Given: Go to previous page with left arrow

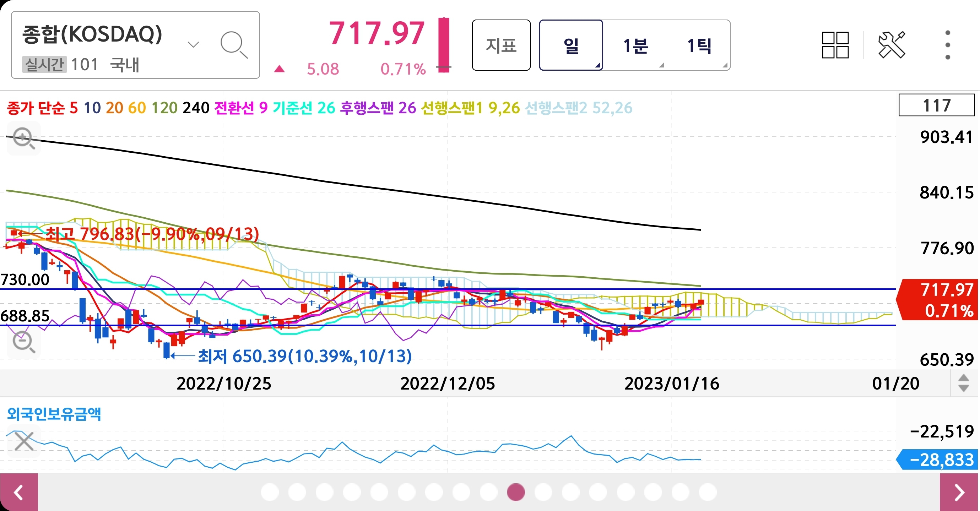Looking at the screenshot, I should click(x=18, y=493).
